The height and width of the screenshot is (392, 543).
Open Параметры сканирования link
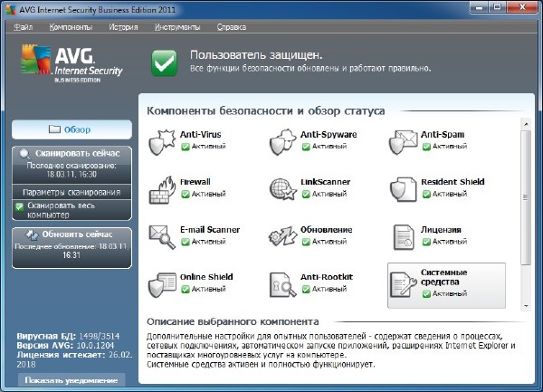(x=71, y=192)
